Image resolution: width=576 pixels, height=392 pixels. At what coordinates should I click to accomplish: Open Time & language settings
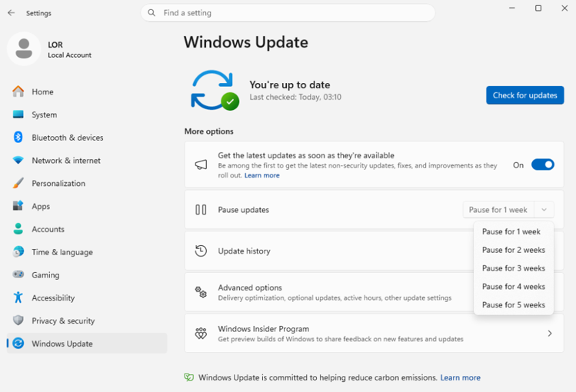pyautogui.click(x=87, y=252)
